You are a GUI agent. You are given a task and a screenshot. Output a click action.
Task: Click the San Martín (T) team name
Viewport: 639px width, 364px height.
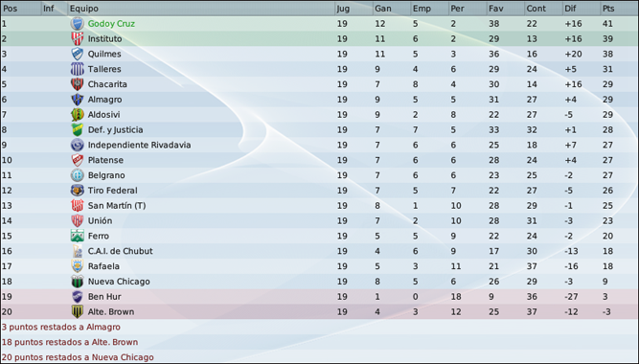117,206
